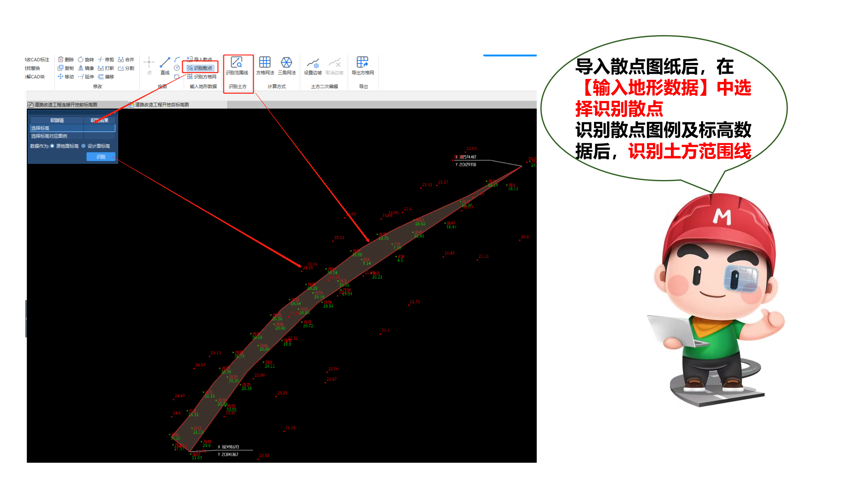
Task: Click 设置边坡 set slope
Action: (313, 67)
